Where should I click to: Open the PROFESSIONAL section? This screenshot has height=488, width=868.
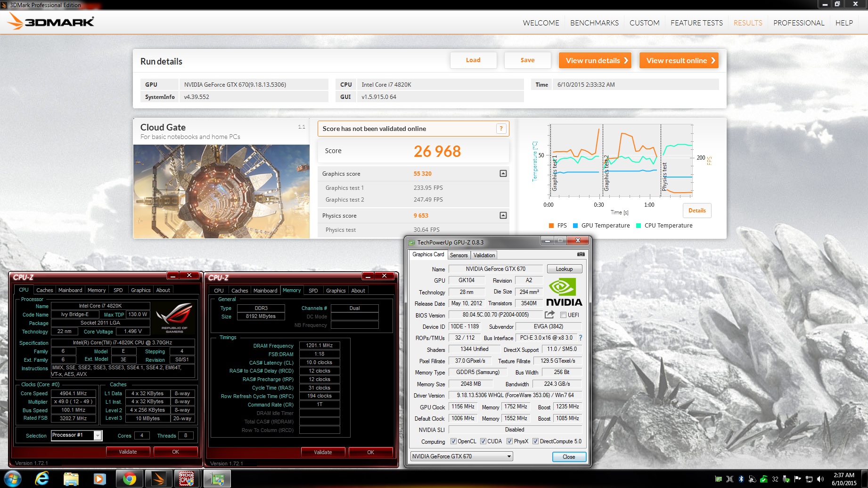pyautogui.click(x=799, y=23)
